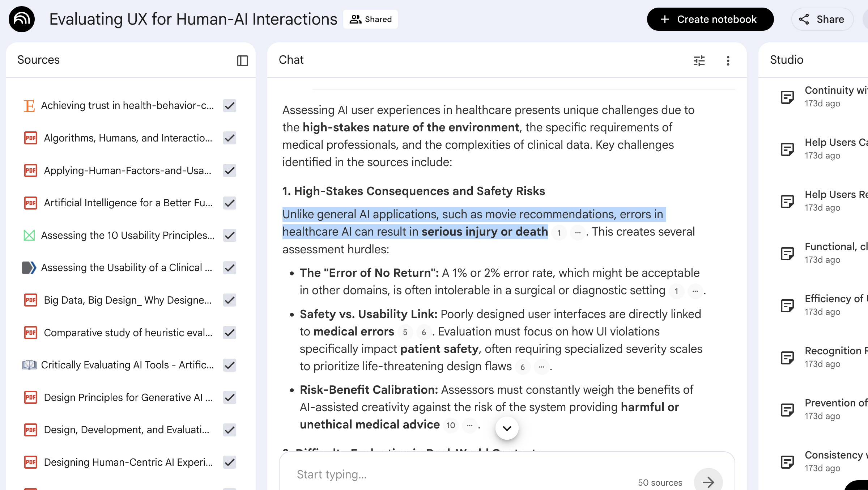The image size is (868, 490).
Task: Click PDF icon of Applying-Human-Factors source
Action: coord(30,170)
